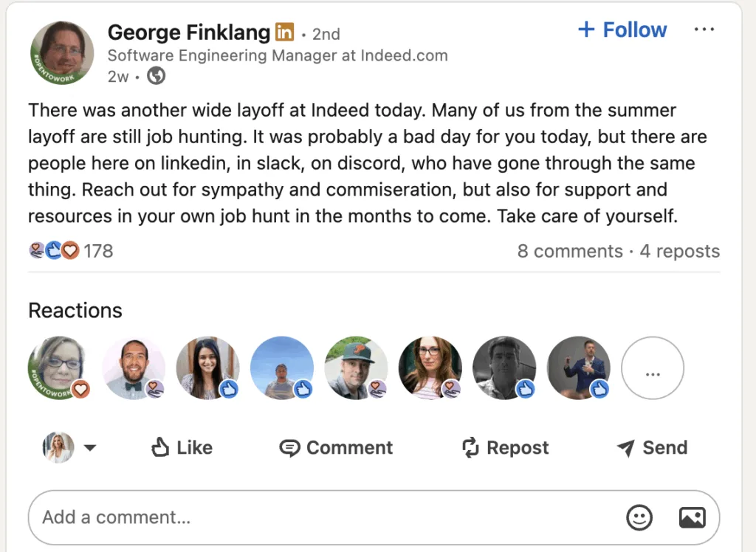756x552 pixels.
Task: Click the globe visibility icon
Action: tap(156, 76)
